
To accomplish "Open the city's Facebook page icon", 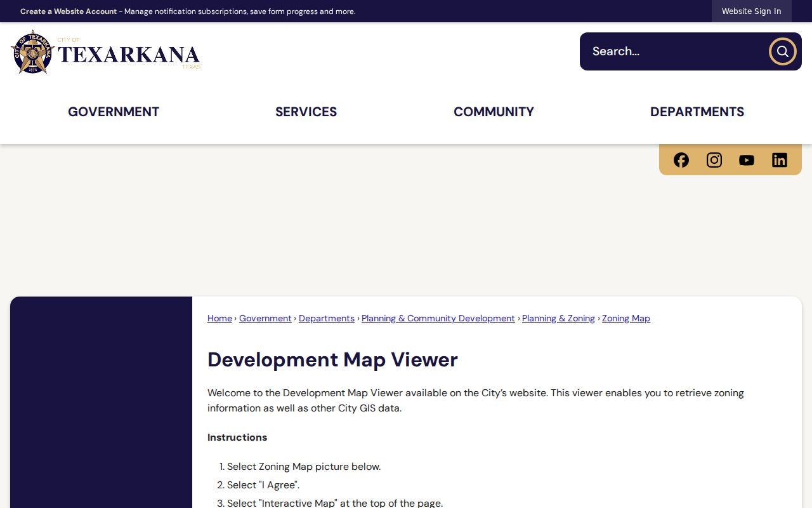I will pyautogui.click(x=681, y=160).
